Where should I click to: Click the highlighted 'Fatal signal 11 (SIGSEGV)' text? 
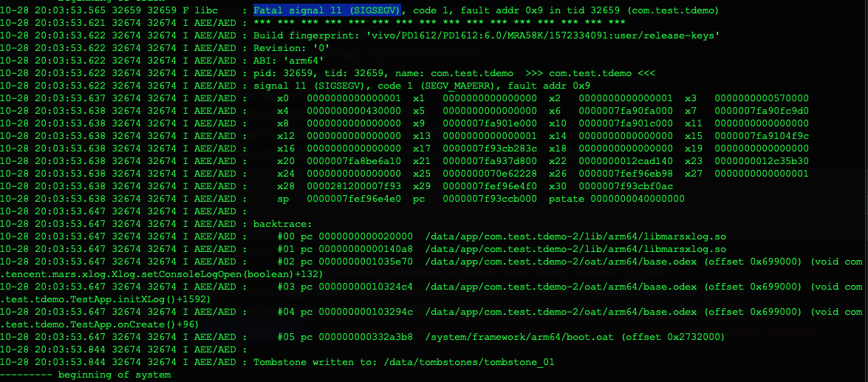coord(327,10)
